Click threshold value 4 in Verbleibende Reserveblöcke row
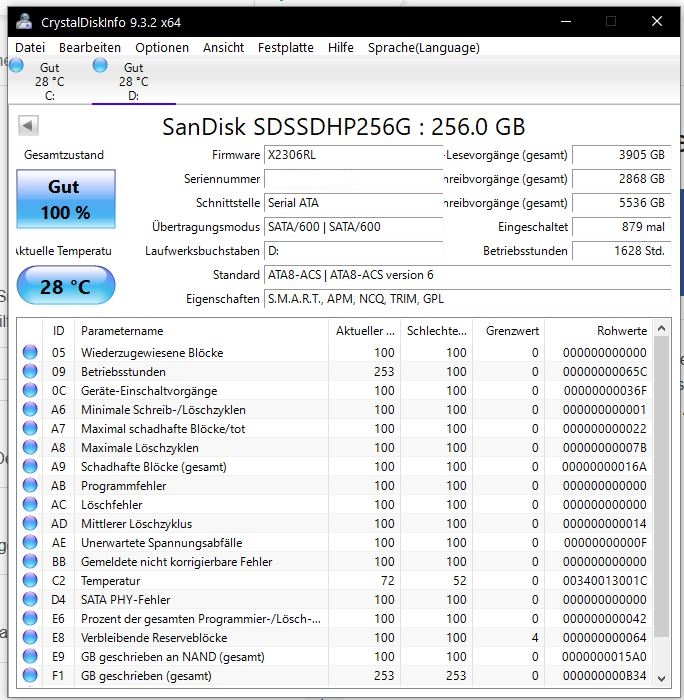 point(535,638)
